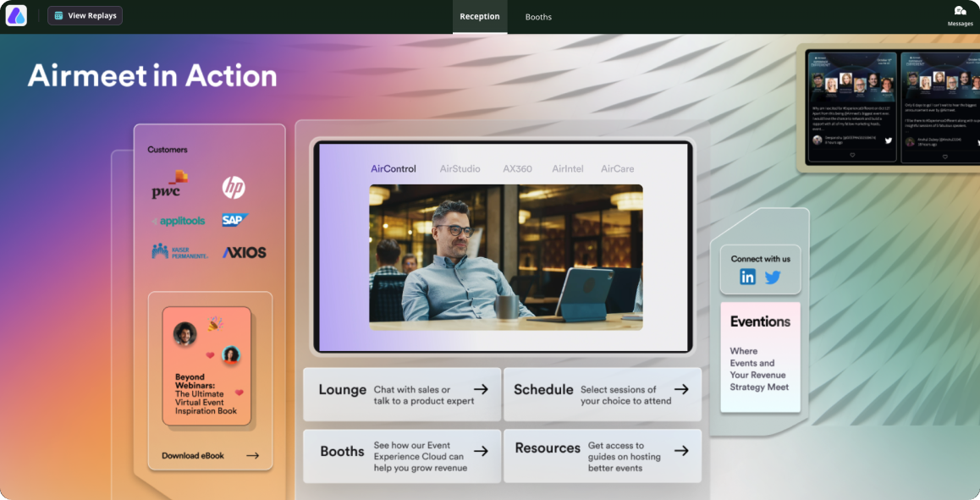Viewport: 980px width, 500px height.
Task: Click the Airmeet logo icon
Action: (16, 15)
